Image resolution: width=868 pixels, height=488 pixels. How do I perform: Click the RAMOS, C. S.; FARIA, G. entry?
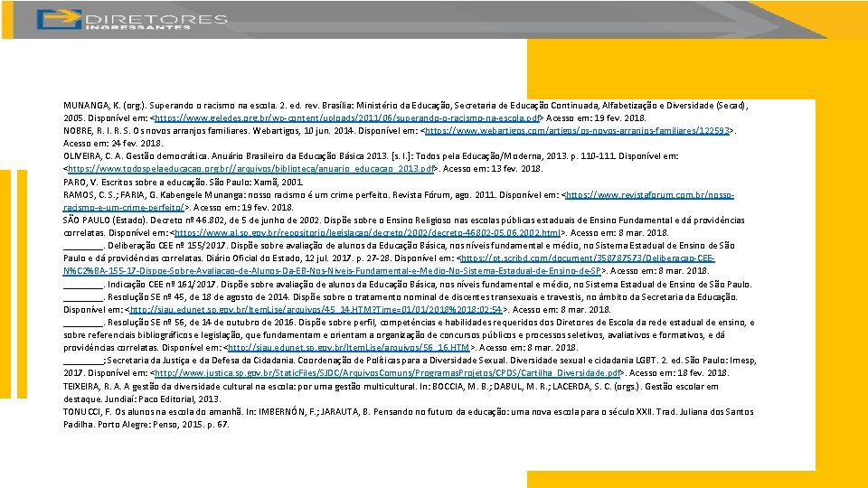(399, 202)
